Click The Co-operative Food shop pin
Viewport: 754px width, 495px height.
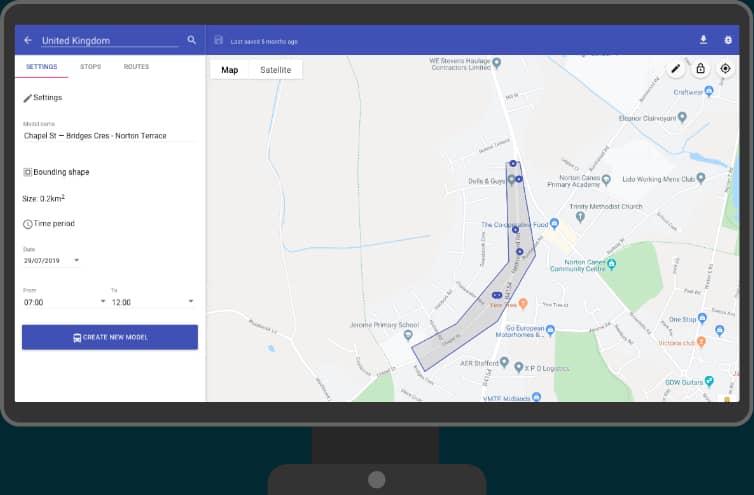(554, 224)
